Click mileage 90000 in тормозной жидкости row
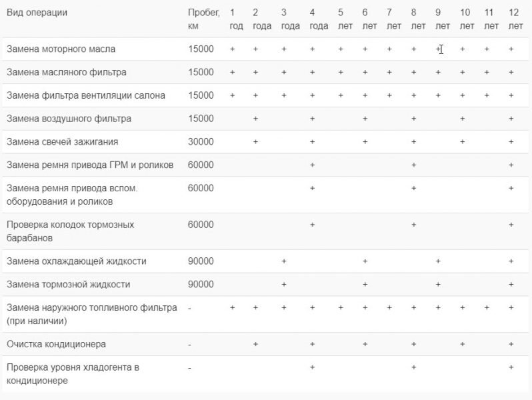The height and width of the screenshot is (400, 532). click(x=201, y=284)
